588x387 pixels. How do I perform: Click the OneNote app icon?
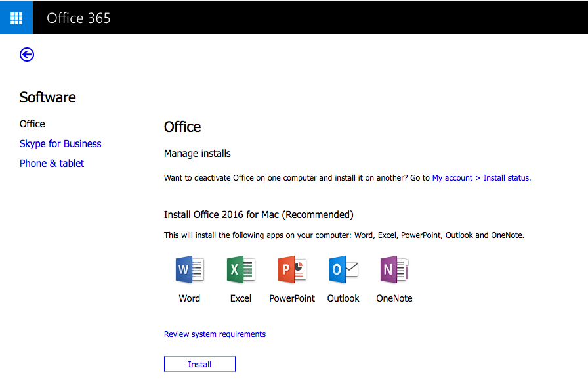394,269
